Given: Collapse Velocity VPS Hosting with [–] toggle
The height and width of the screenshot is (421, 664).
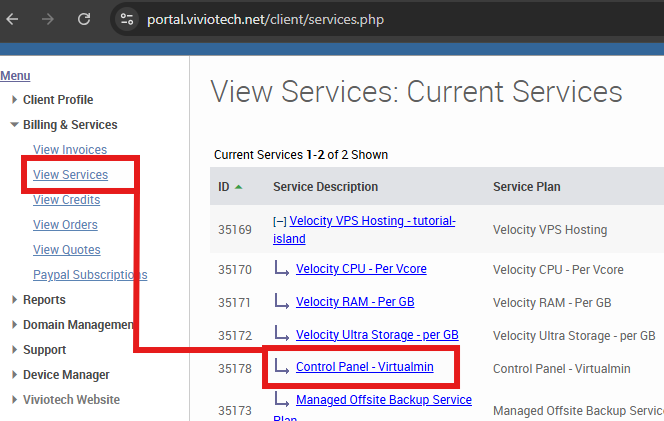Looking at the screenshot, I should [x=280, y=221].
